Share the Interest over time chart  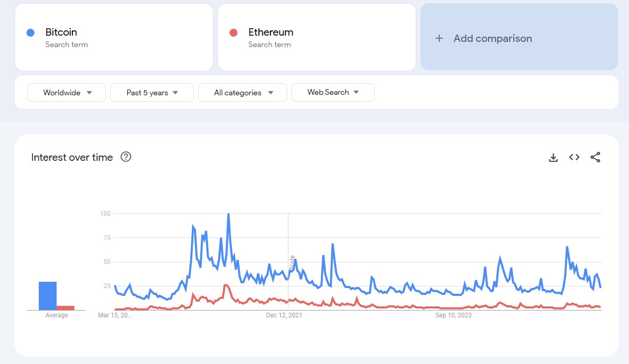pos(595,157)
